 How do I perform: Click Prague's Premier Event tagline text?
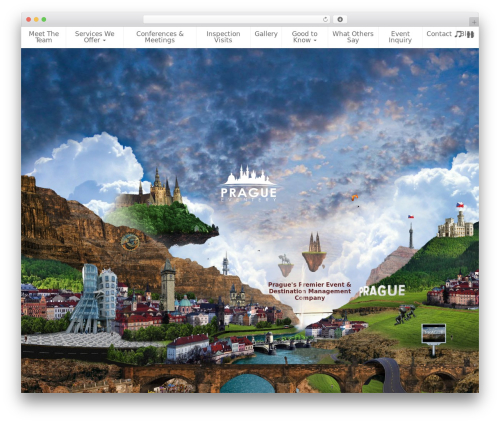click(x=310, y=291)
